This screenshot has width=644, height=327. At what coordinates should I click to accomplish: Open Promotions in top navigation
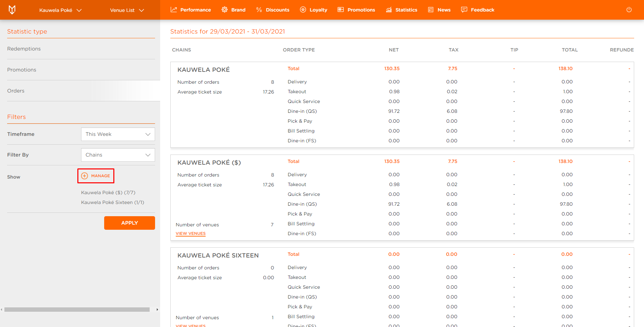click(x=356, y=10)
